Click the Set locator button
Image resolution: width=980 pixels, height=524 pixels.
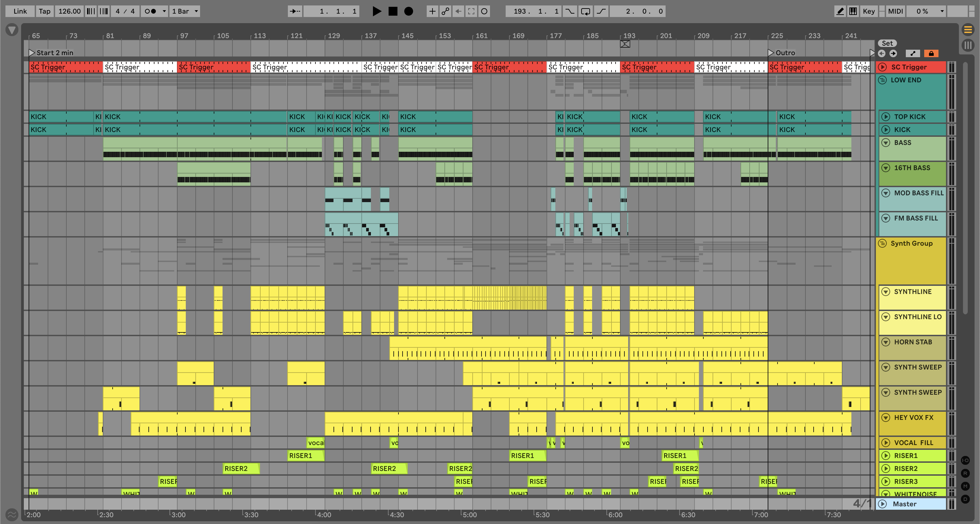point(887,43)
